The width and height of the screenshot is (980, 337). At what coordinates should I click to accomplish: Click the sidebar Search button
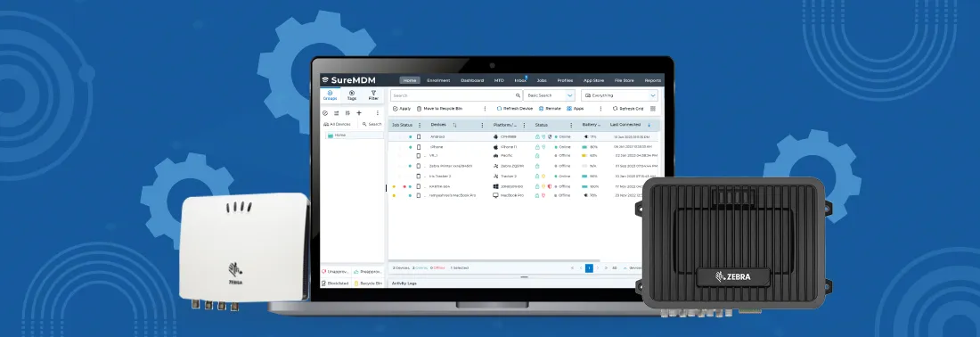(372, 124)
